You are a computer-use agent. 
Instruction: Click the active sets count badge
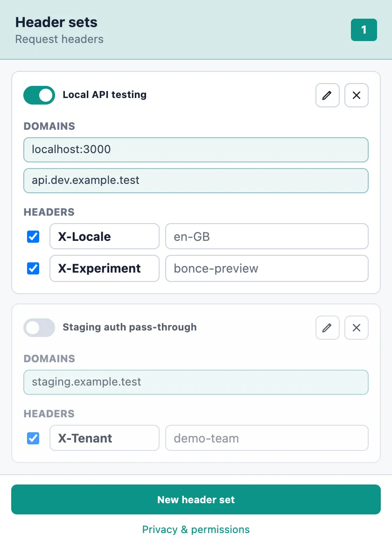click(x=364, y=30)
